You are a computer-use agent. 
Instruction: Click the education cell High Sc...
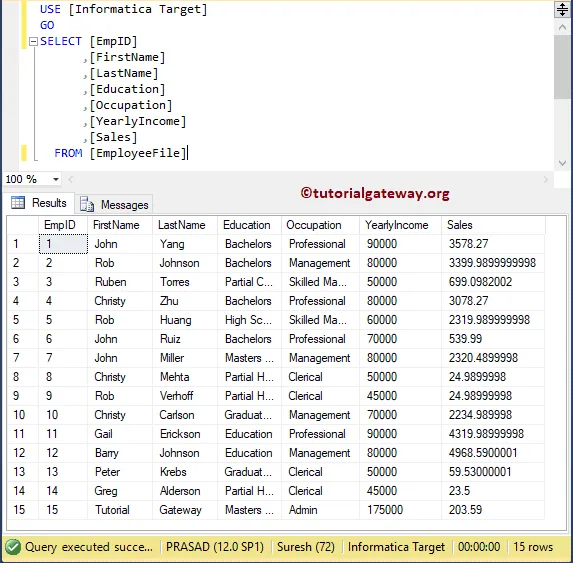[x=249, y=320]
